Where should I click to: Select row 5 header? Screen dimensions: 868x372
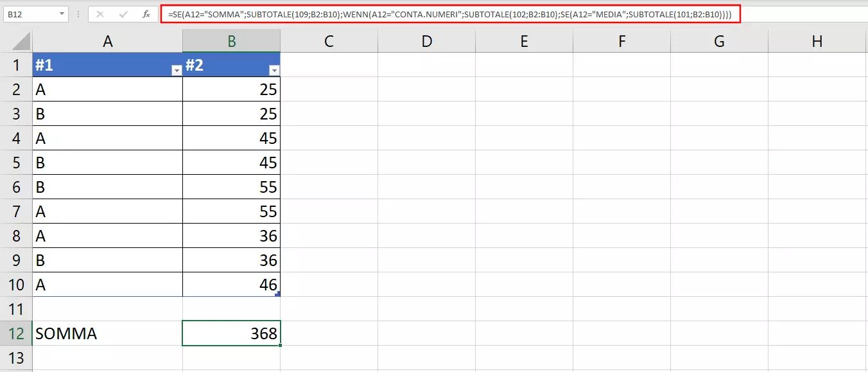[16, 163]
